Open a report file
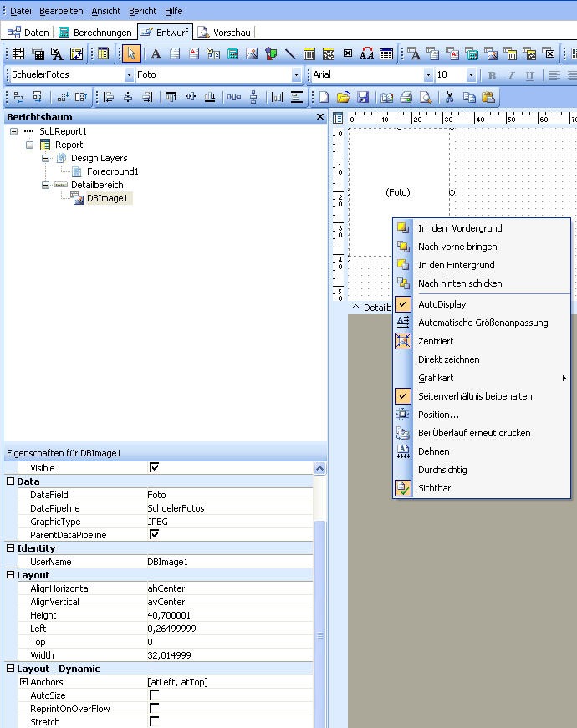 click(x=344, y=97)
